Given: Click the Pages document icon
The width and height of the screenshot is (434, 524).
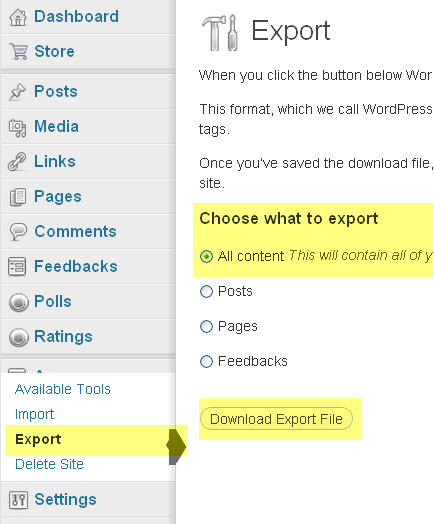Looking at the screenshot, I should point(17,196).
